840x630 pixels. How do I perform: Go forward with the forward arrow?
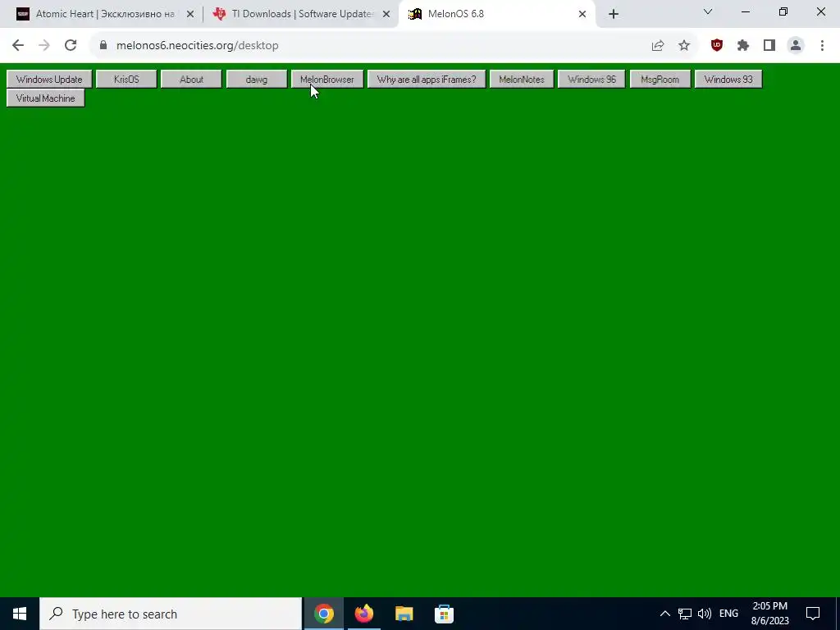(x=44, y=46)
